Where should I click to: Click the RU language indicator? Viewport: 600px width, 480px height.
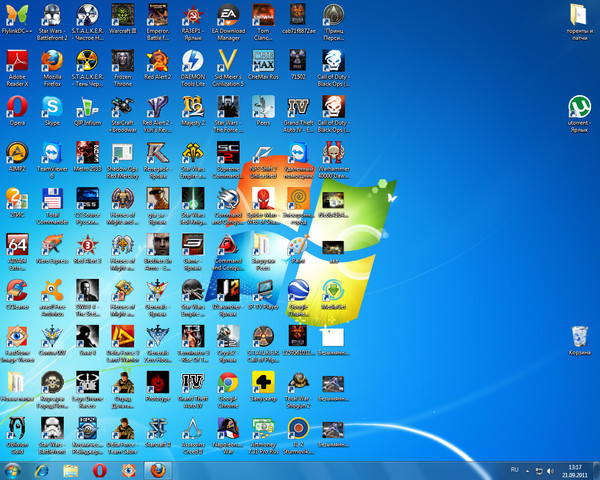coord(514,470)
